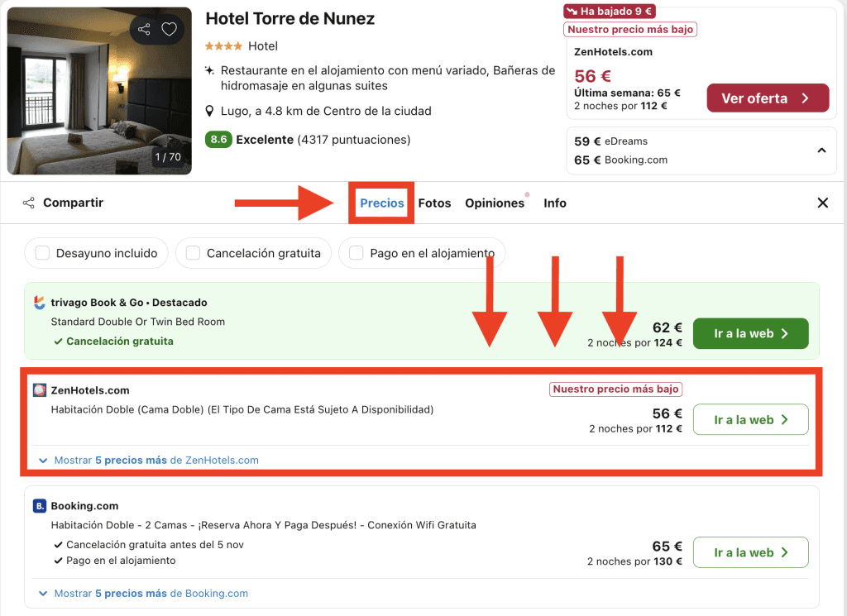Open the hotel room photo thumbnail
Viewport: 847px width, 616px height.
99,91
